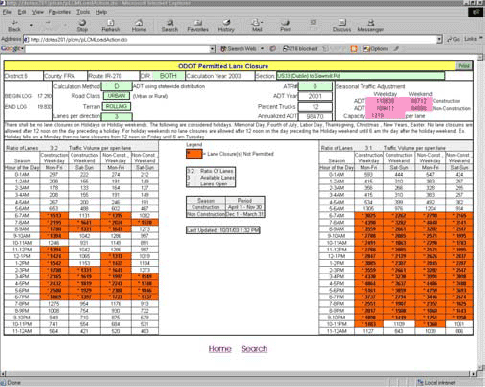
Task: Click the Dec 1 - March 31 period cell
Action: (x=245, y=214)
